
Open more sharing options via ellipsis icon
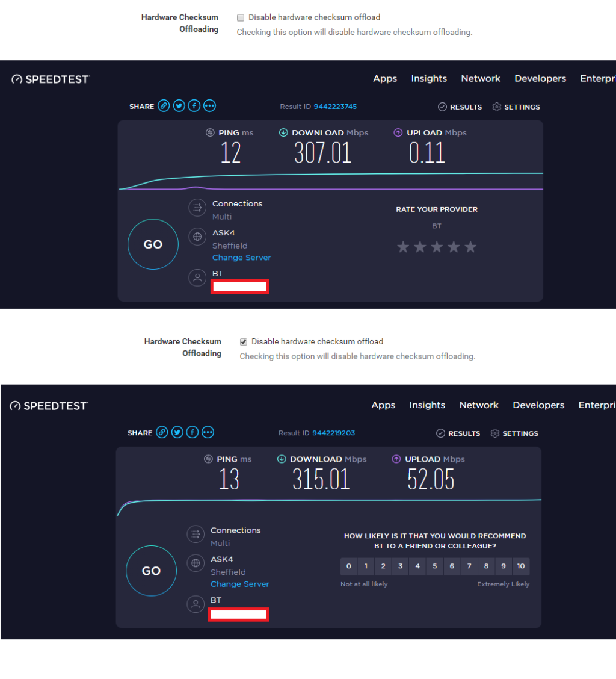pyautogui.click(x=209, y=105)
